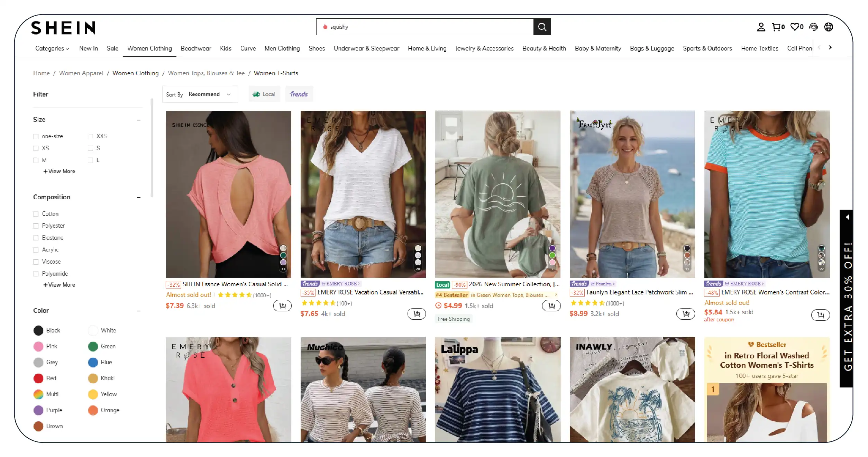Open the Categories dropdown menu
868x457 pixels.
pos(52,48)
